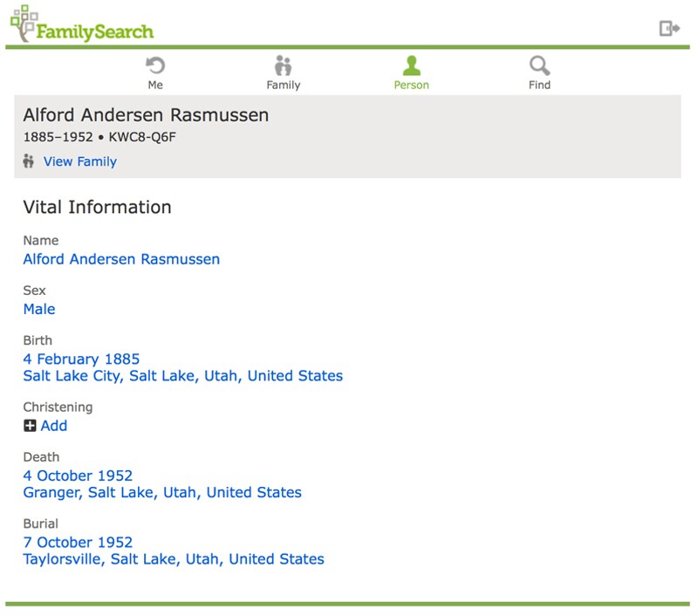The image size is (698, 616).
Task: Edit name Alford Andersen Rasmussen link
Action: [121, 259]
